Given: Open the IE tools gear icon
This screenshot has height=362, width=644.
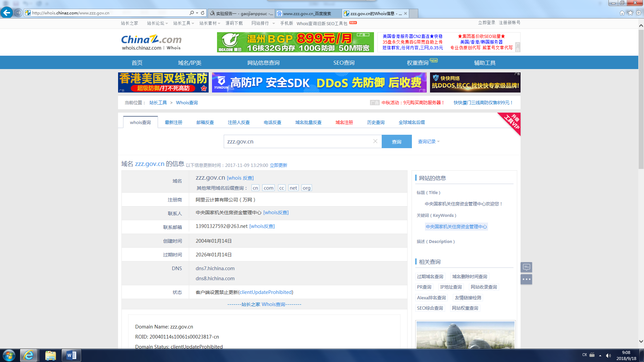Looking at the screenshot, I should (x=639, y=13).
